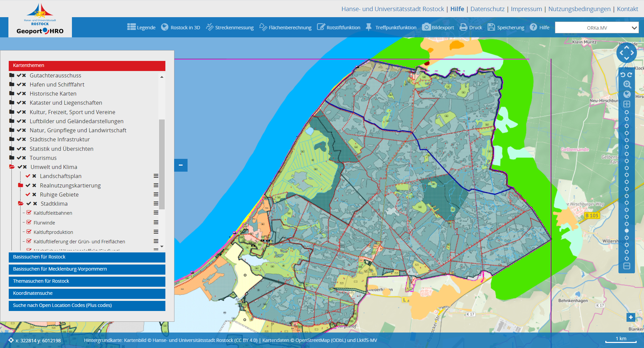The image size is (644, 348).
Task: Disable all Ruhige Gebiete layers
Action: point(34,195)
